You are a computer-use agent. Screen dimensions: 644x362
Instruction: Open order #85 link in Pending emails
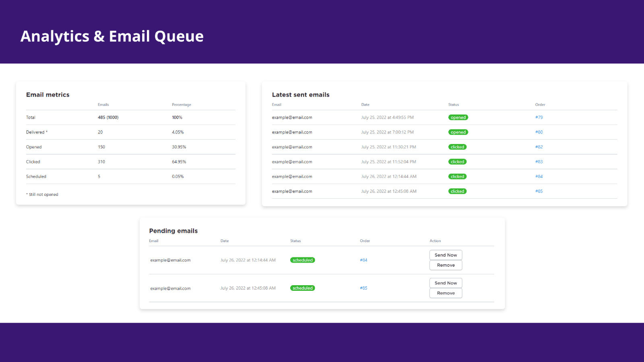tap(363, 288)
